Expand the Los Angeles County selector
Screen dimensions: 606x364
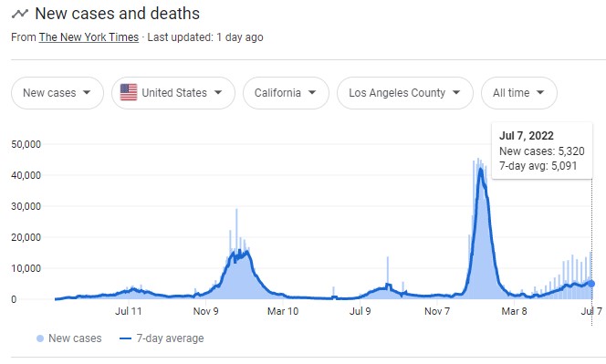tap(405, 93)
